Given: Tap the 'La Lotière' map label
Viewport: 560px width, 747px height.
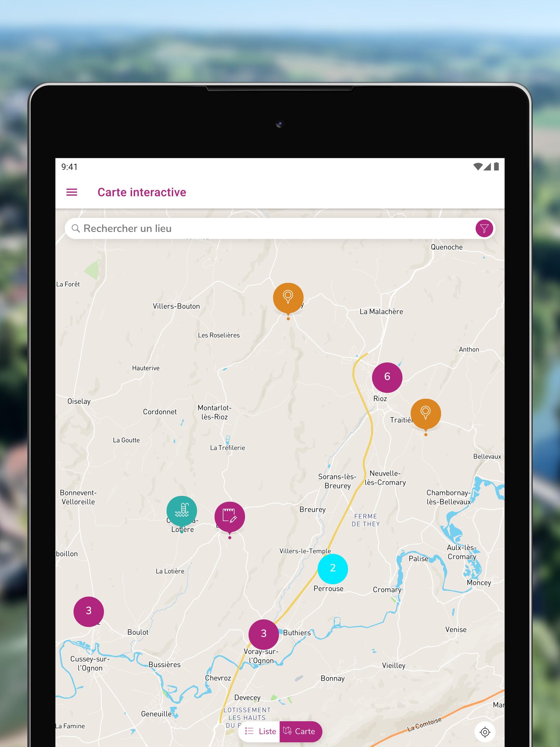Looking at the screenshot, I should point(170,571).
